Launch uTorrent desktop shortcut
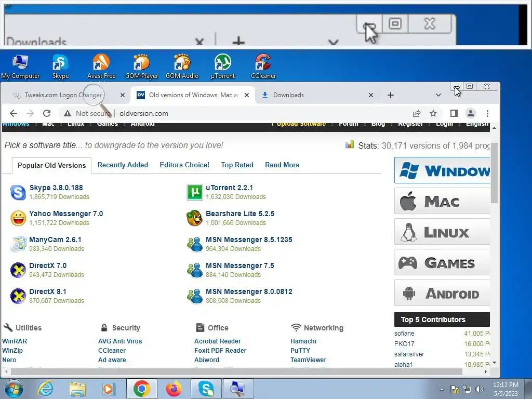The width and height of the screenshot is (532, 399). pos(222,66)
